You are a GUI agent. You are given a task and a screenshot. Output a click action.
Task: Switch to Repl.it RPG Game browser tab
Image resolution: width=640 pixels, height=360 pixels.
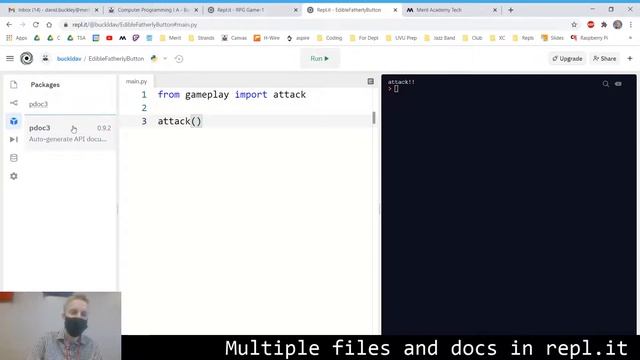(x=252, y=10)
